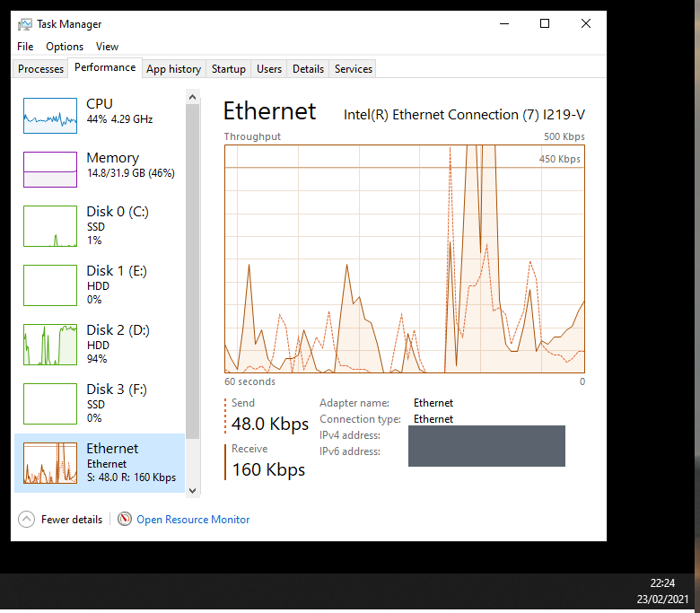The width and height of the screenshot is (700, 613).
Task: Collapse view with Fewer details chevron
Action: pyautogui.click(x=26, y=520)
